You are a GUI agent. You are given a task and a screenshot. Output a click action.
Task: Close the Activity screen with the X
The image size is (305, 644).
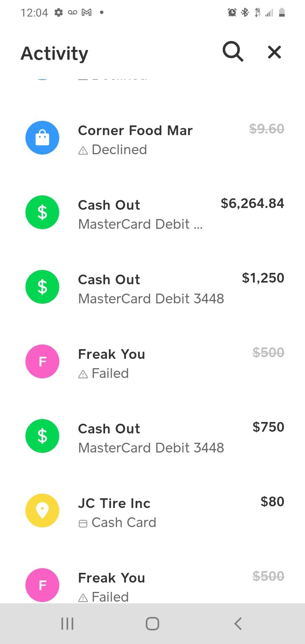[x=274, y=52]
